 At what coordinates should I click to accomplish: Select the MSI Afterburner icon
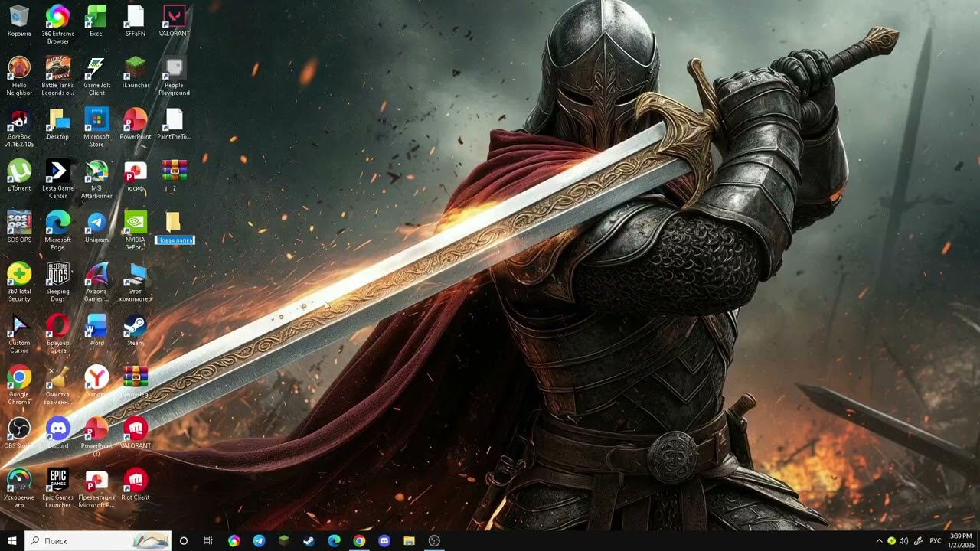tap(96, 171)
